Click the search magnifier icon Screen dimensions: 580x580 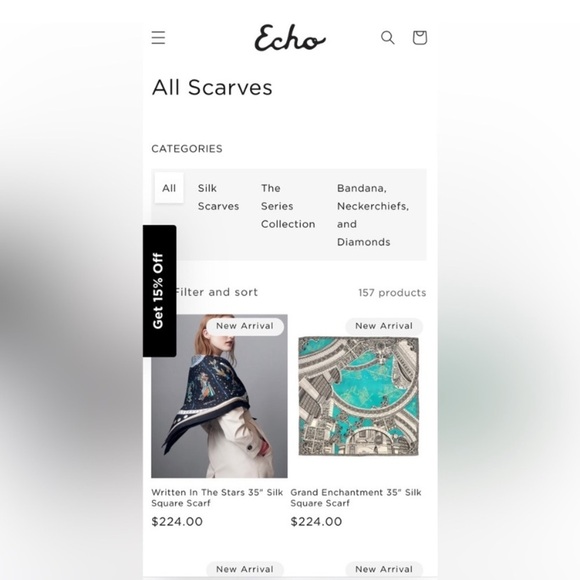point(388,38)
